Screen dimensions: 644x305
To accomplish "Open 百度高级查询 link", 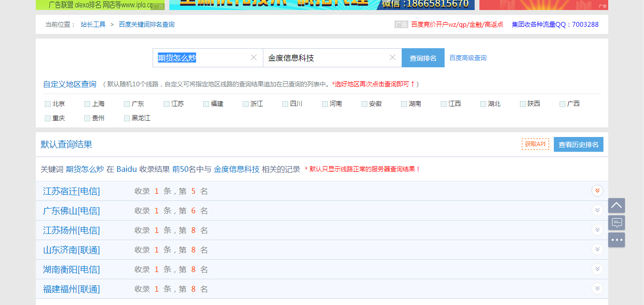I will (x=468, y=57).
